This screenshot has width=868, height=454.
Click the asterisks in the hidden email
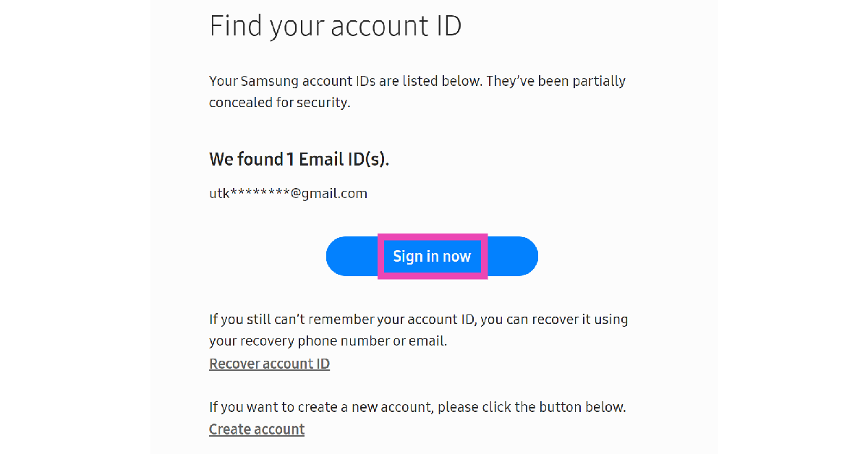(260, 194)
